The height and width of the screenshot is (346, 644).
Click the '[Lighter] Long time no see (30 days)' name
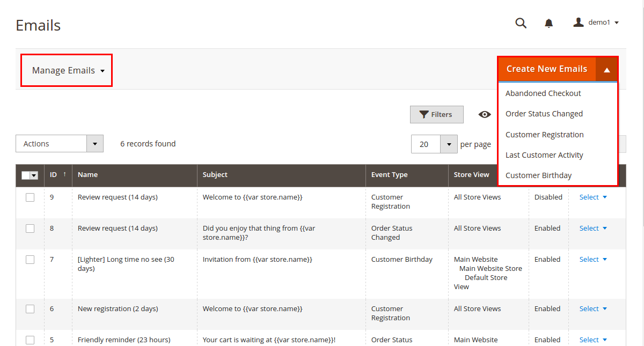click(x=126, y=264)
